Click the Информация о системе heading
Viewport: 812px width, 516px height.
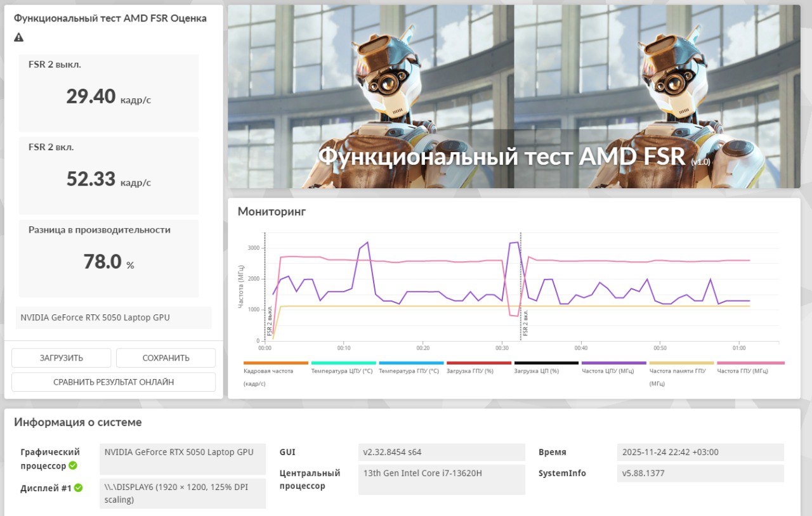(x=78, y=422)
